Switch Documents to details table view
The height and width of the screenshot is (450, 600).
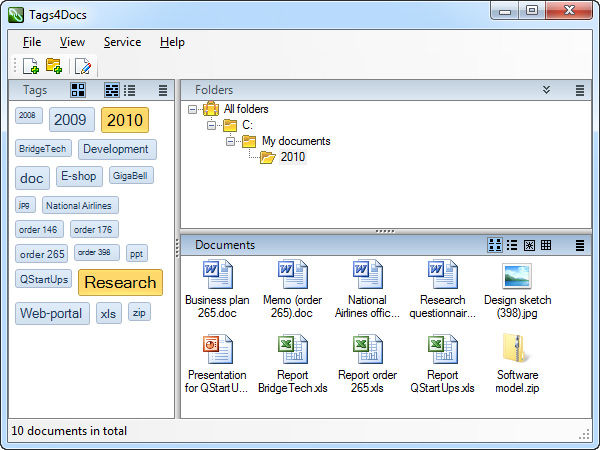coord(546,245)
